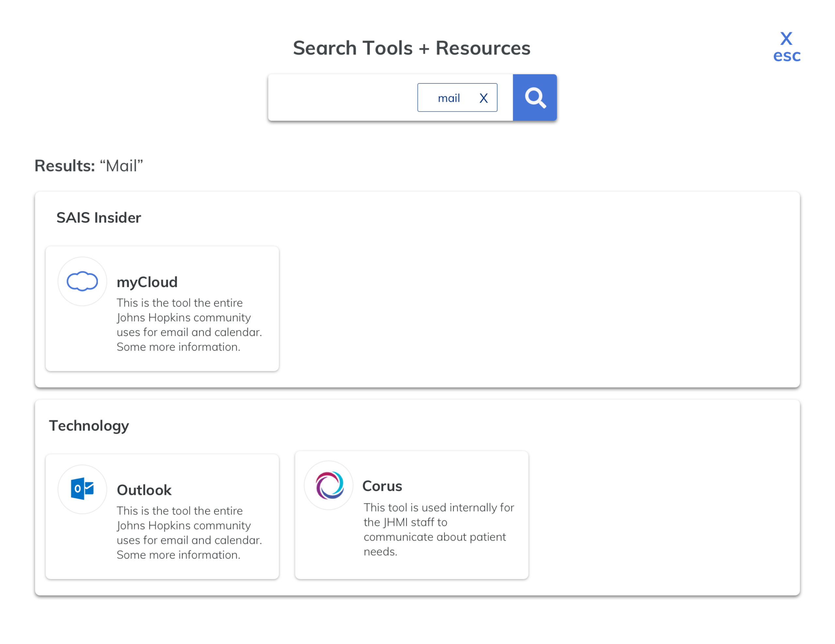Click the Technology section heading
The image size is (835, 644).
89,426
